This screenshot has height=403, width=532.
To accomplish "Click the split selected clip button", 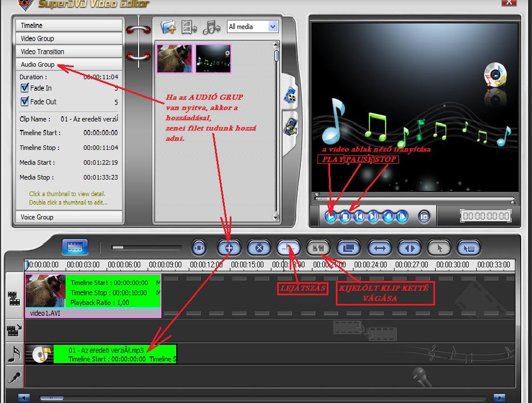I will click(x=318, y=249).
